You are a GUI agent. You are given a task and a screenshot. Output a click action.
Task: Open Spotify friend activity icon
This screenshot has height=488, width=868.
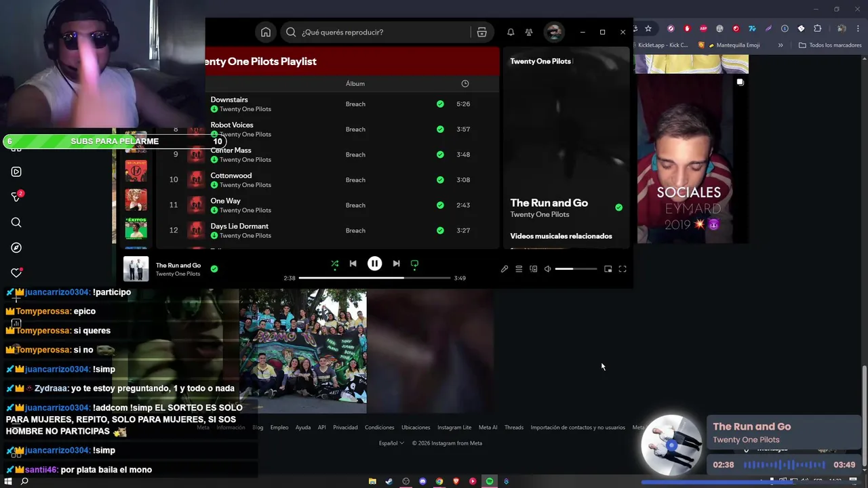click(x=529, y=32)
